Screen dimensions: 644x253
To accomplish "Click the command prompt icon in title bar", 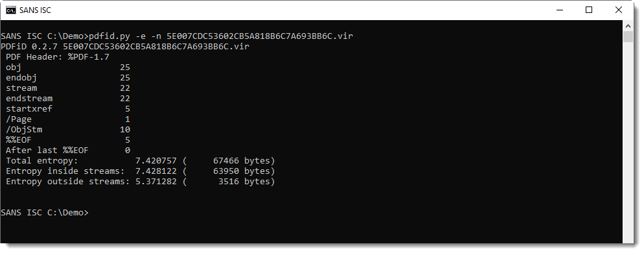I will [11, 10].
